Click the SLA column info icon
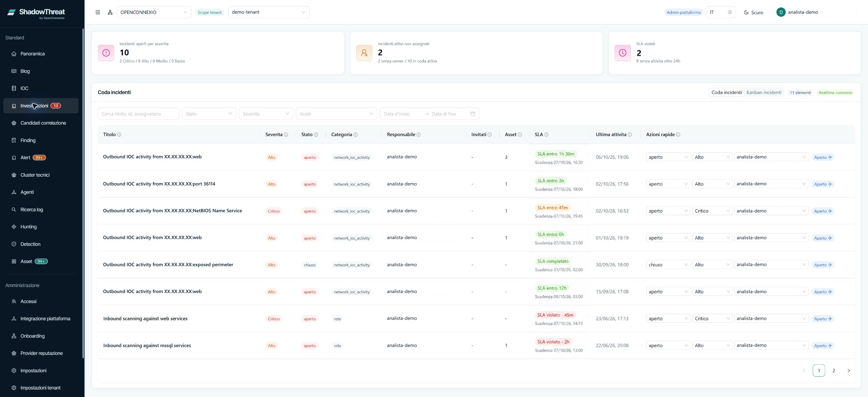The width and height of the screenshot is (868, 397). pos(546,135)
